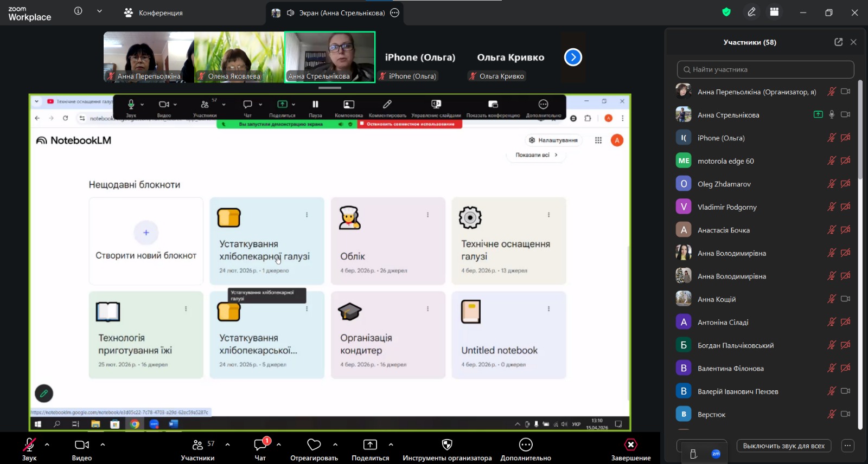Show next video thumbnails with blue arrow
The image size is (868, 464).
click(573, 57)
